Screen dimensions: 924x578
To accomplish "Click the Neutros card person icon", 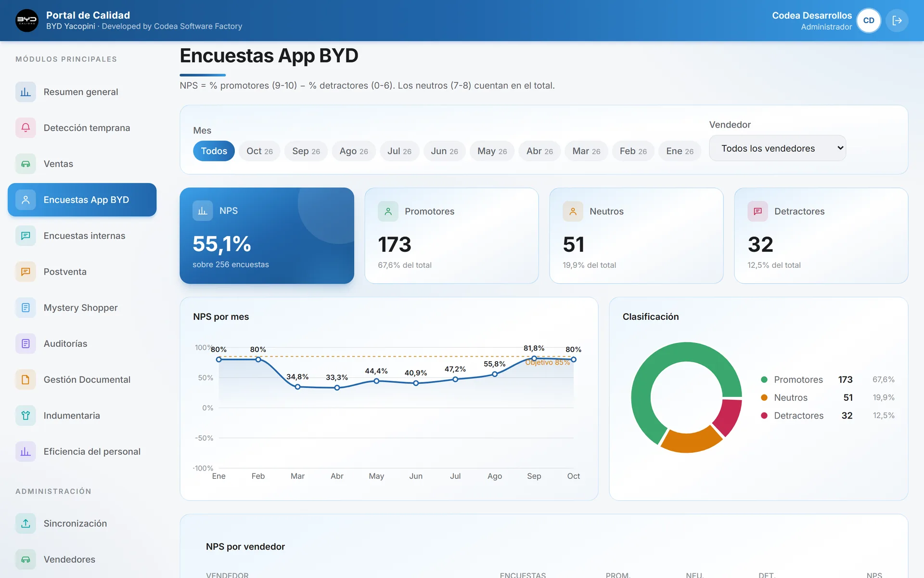I will click(573, 211).
